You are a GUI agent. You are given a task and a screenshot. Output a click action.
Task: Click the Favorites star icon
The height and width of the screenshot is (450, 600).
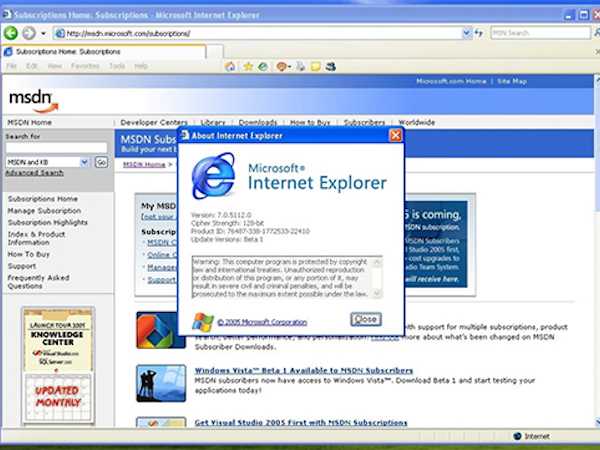tap(248, 67)
